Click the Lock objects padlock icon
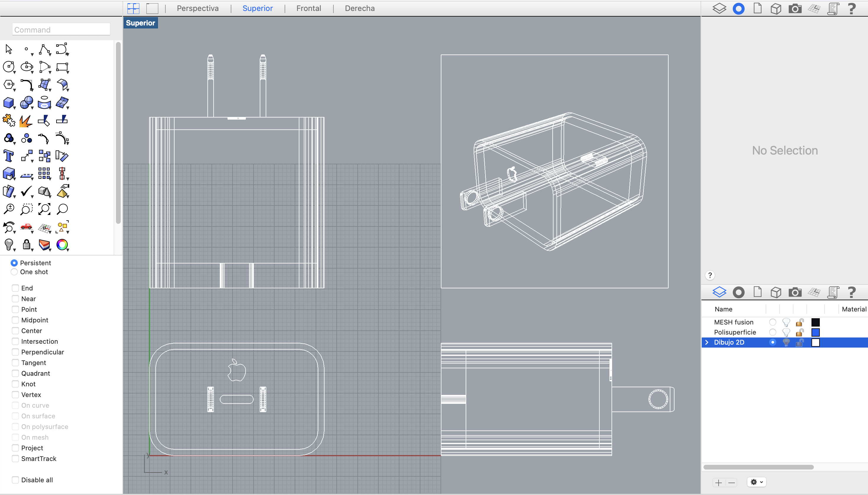Viewport: 868px width, 495px height. click(27, 245)
